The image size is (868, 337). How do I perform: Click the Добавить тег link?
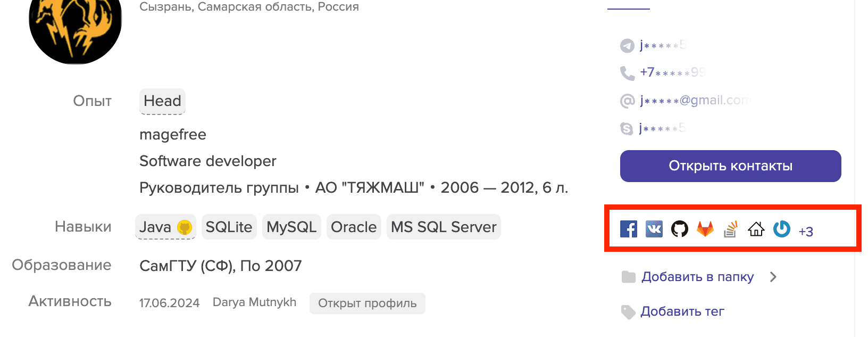point(682,311)
